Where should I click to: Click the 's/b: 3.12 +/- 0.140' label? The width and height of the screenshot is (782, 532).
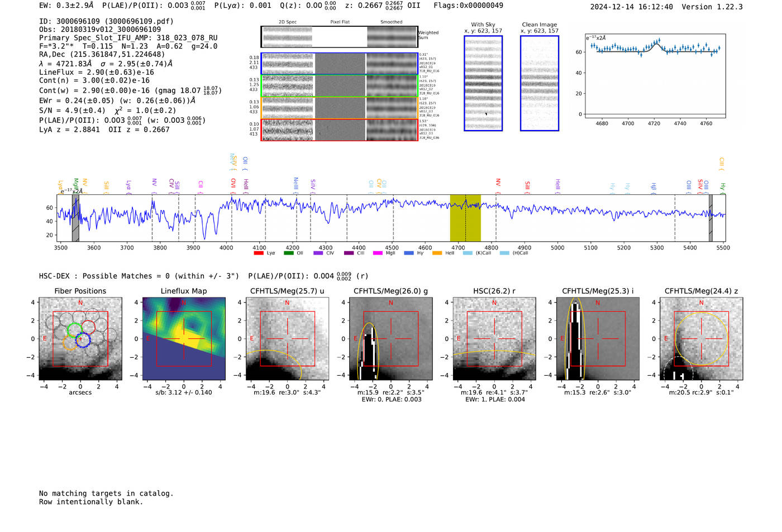[184, 392]
